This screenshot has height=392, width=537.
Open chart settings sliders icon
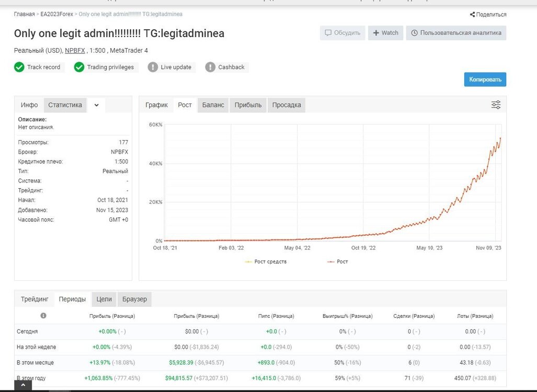tap(496, 105)
